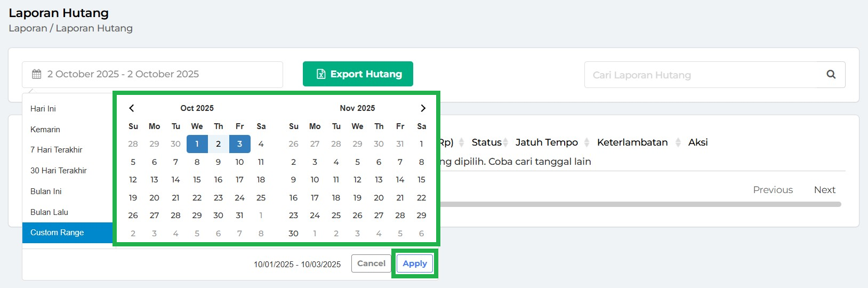The width and height of the screenshot is (868, 288).
Task: Pick the Bulan Lalu preset
Action: tap(49, 212)
